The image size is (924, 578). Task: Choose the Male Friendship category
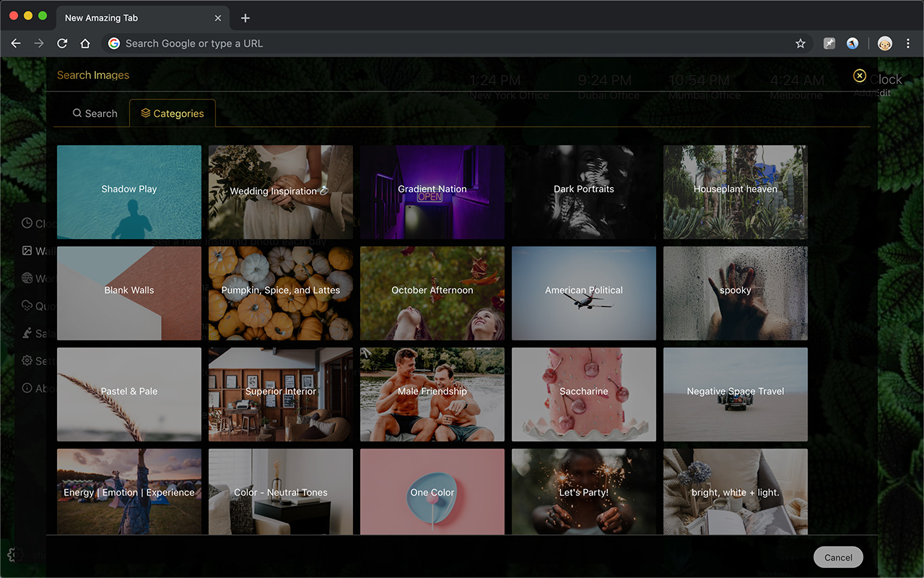pyautogui.click(x=432, y=394)
